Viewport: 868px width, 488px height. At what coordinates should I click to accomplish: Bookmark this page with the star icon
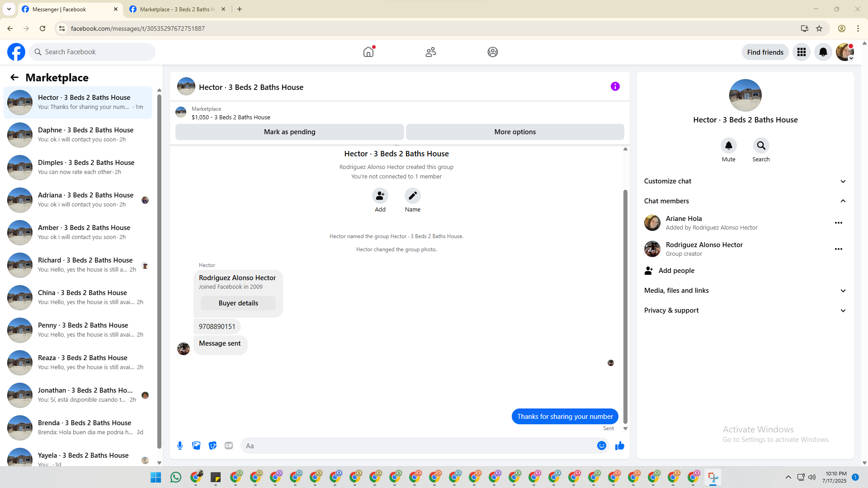point(819,28)
